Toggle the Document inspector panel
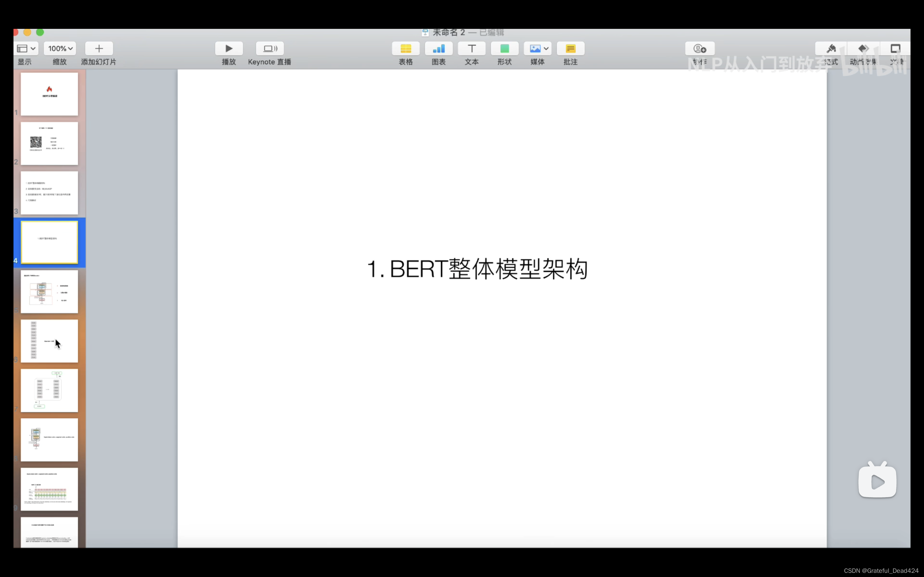Viewport: 924px width, 577px height. coord(895,48)
